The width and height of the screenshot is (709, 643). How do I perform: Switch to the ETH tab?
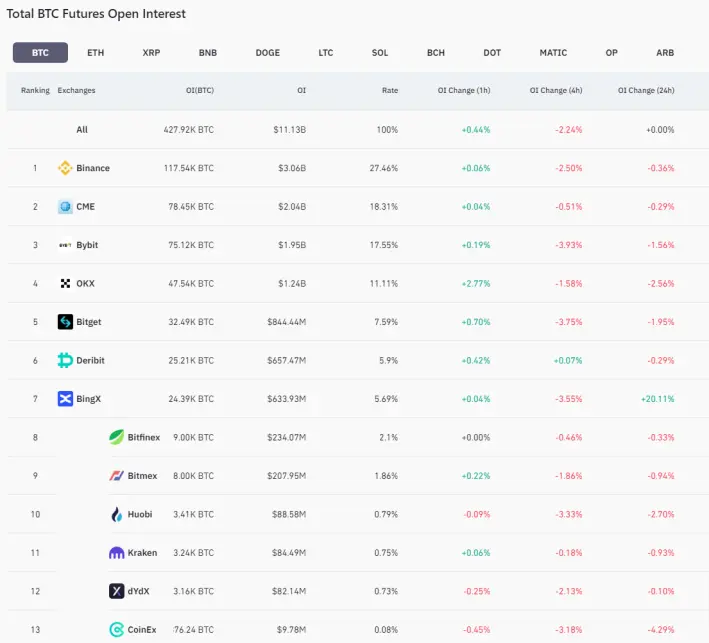[x=95, y=52]
